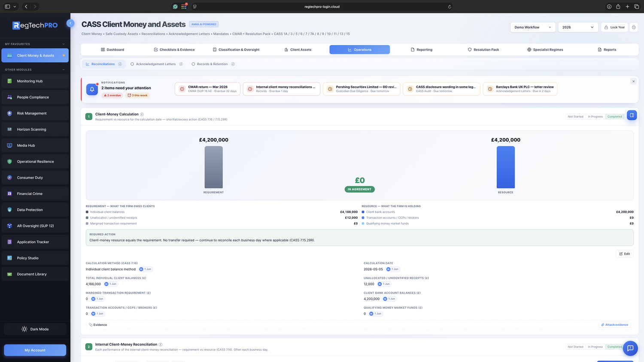Reload page in browser address bar
The height and width of the screenshot is (362, 644).
tap(450, 6)
